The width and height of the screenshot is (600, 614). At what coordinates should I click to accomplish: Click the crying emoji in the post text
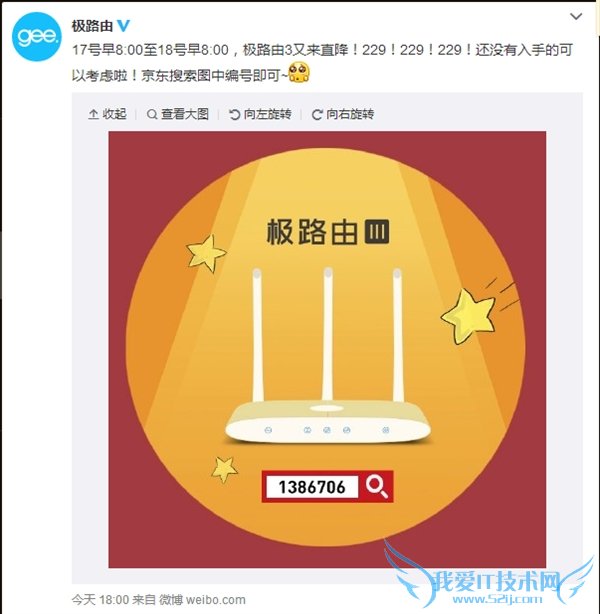point(299,72)
